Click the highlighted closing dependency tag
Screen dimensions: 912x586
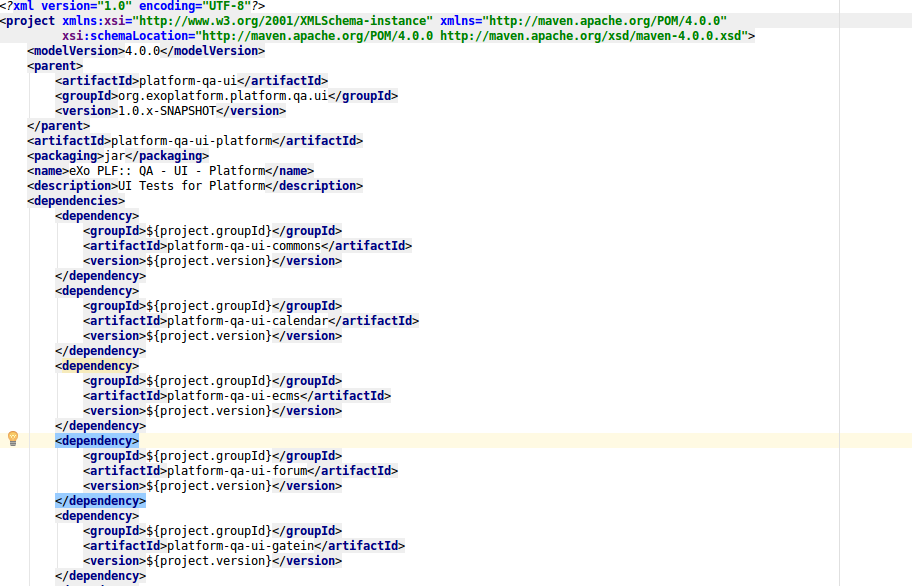tap(101, 501)
